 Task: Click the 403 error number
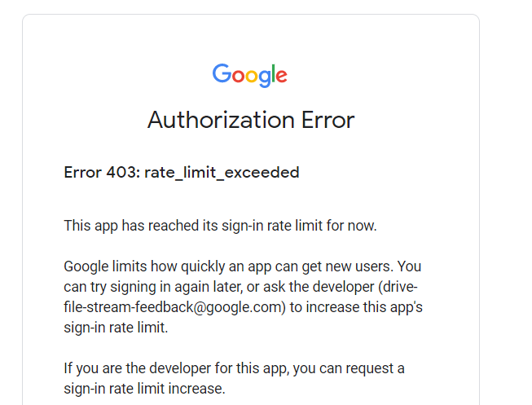point(123,172)
